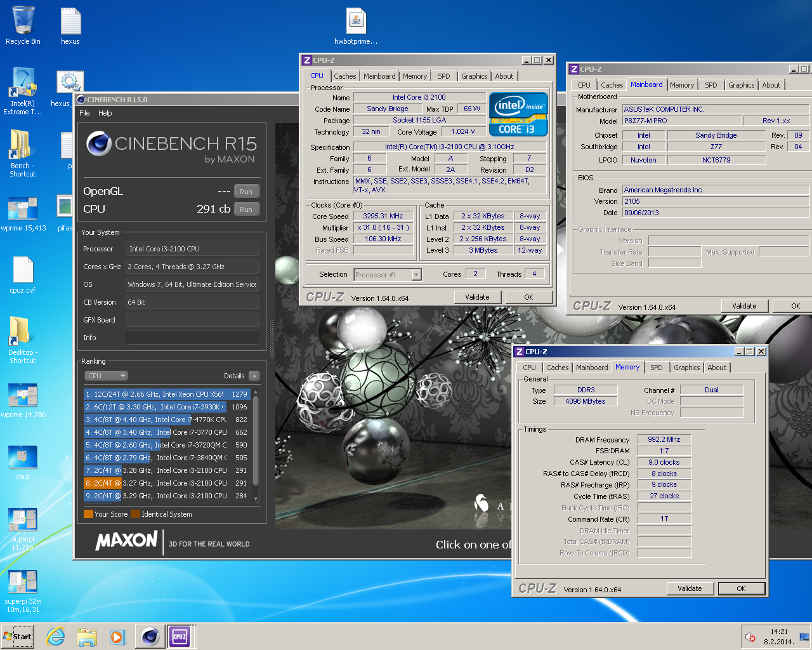Switch to SPD tab in CPU window

[x=444, y=76]
